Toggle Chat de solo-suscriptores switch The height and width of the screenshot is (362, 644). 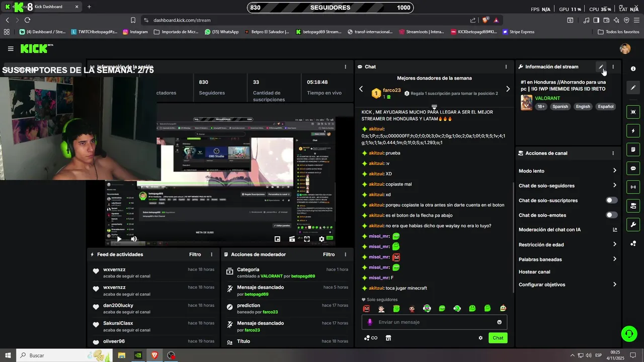click(x=611, y=200)
